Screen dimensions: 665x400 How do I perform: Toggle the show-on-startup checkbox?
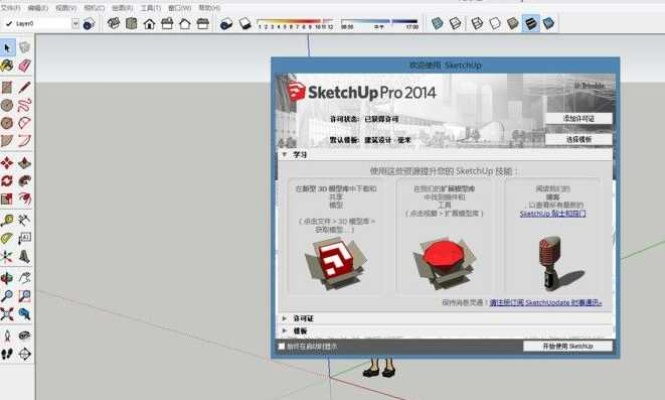click(281, 346)
